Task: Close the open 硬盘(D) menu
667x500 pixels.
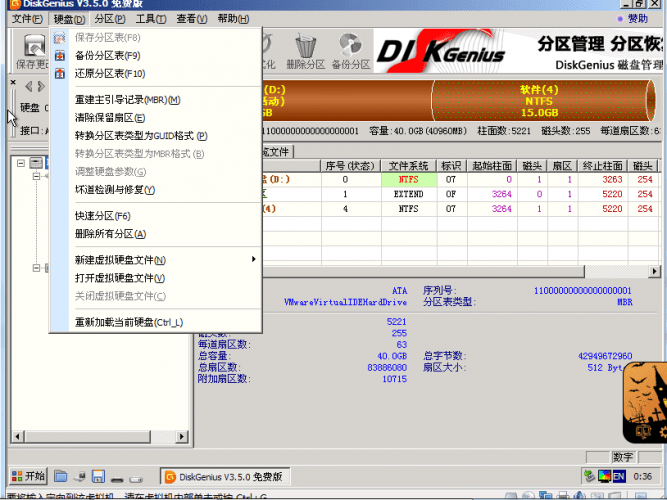Action: click(69, 19)
